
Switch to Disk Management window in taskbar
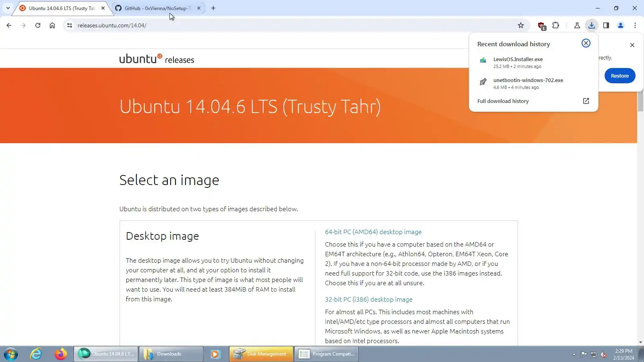[x=261, y=354]
